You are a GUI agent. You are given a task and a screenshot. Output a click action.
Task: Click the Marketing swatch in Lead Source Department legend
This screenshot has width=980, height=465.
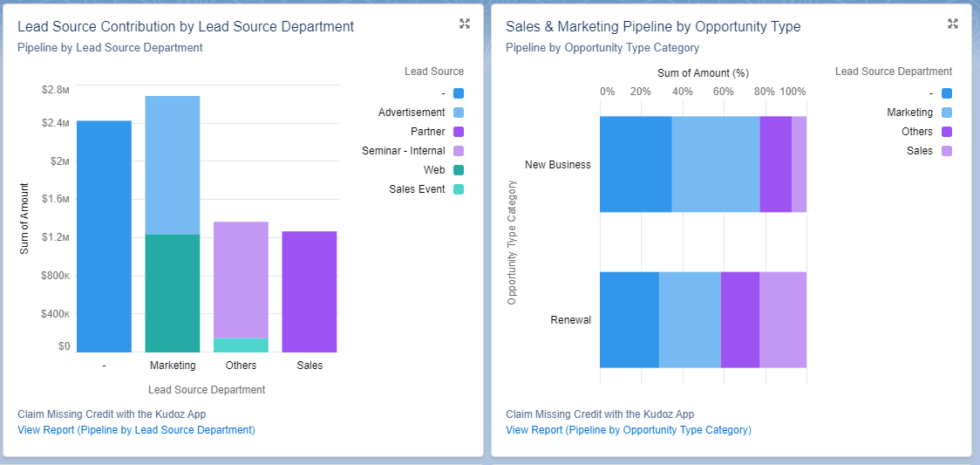[947, 113]
